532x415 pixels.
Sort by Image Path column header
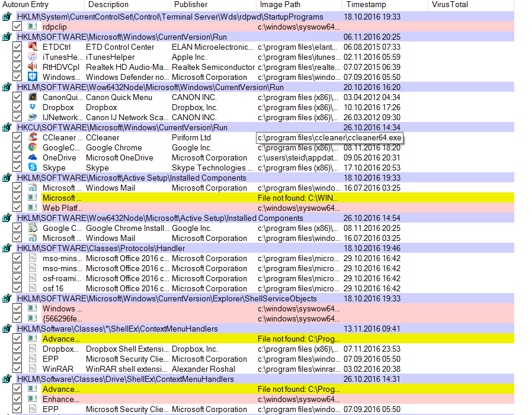point(299,5)
